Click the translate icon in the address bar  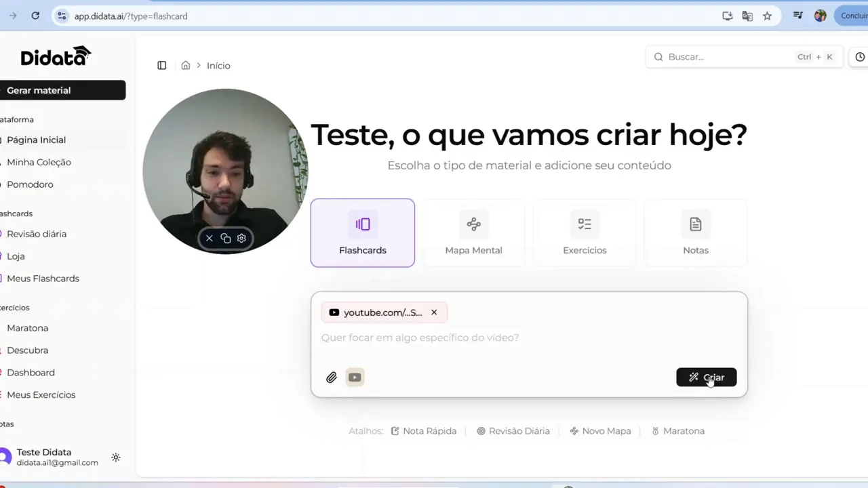[747, 16]
